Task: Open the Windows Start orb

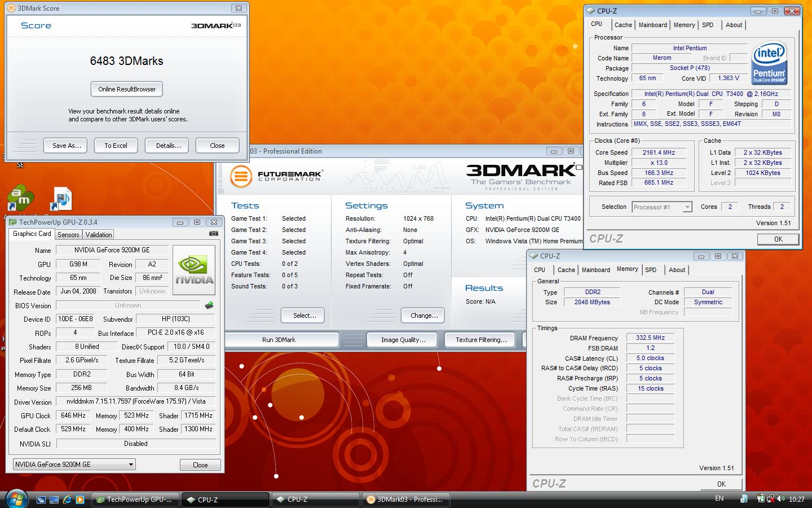Action: pos(16,499)
